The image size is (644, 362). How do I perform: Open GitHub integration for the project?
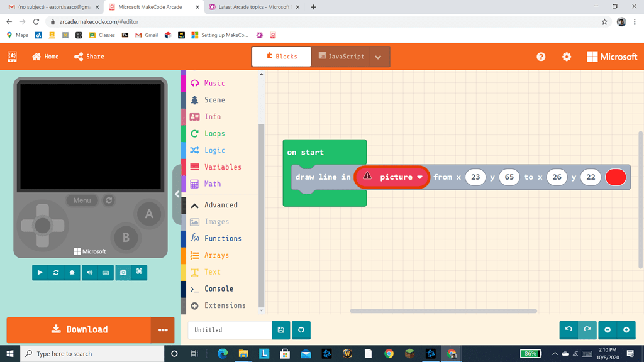(x=301, y=330)
